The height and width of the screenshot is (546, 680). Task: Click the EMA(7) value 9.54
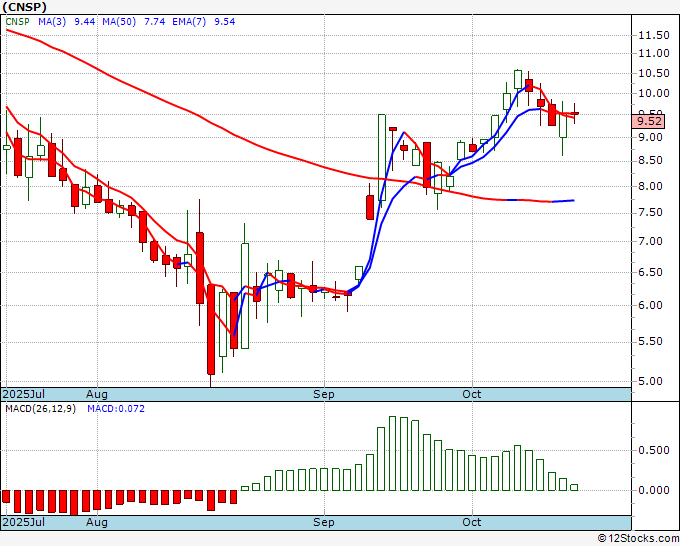pyautogui.click(x=225, y=22)
